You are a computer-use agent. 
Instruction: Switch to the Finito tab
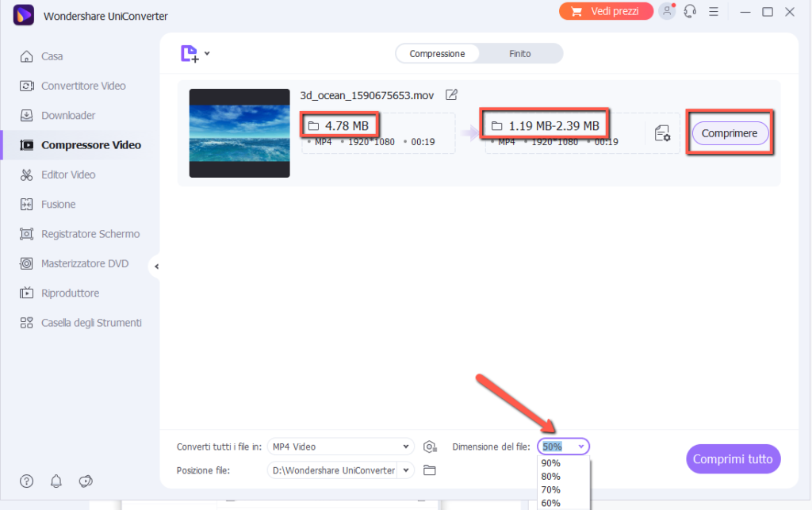point(520,54)
